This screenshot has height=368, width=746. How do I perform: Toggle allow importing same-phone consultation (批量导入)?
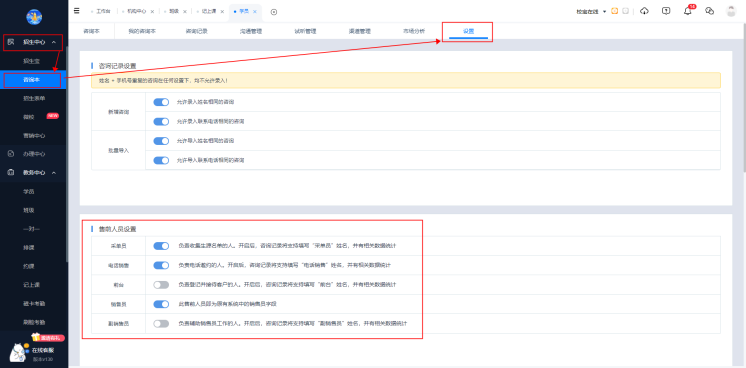pyautogui.click(x=161, y=160)
